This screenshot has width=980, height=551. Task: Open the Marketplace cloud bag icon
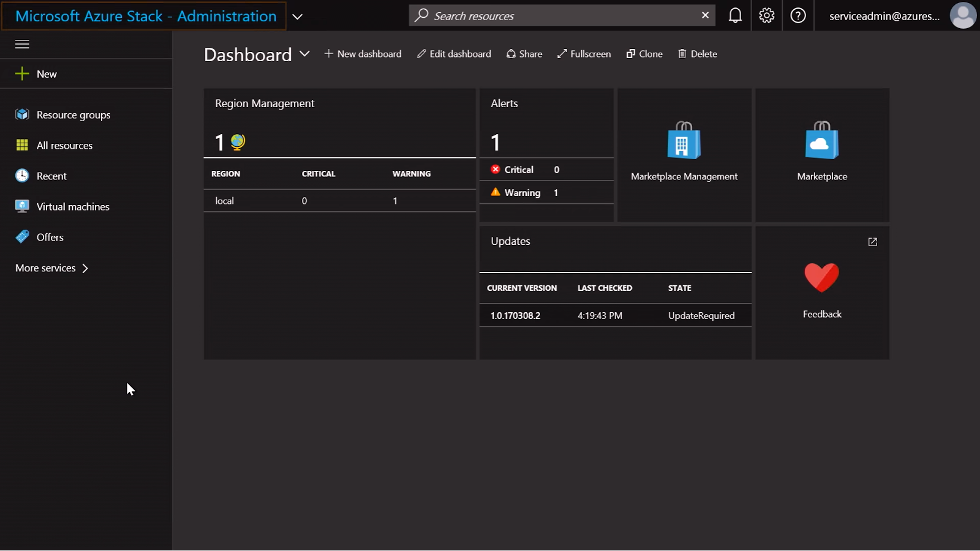pos(822,140)
